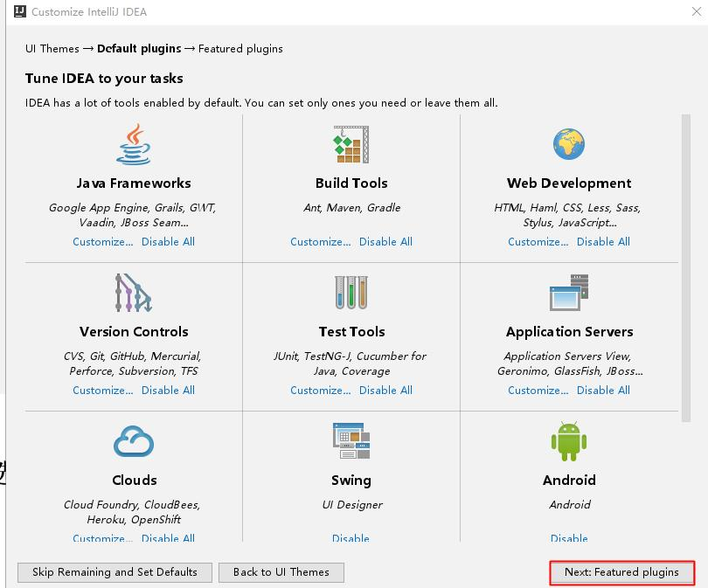This screenshot has width=708, height=588.
Task: Disable the Swing UI Designer plugin
Action: click(351, 537)
